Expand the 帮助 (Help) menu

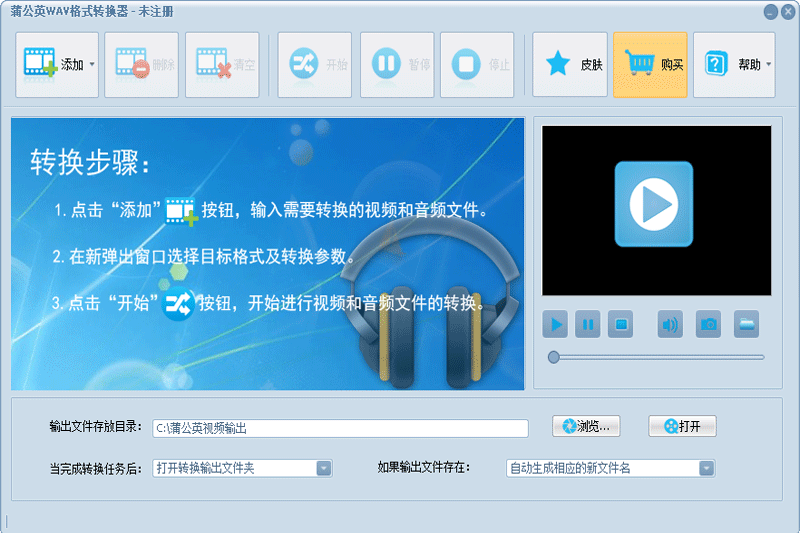coord(733,65)
